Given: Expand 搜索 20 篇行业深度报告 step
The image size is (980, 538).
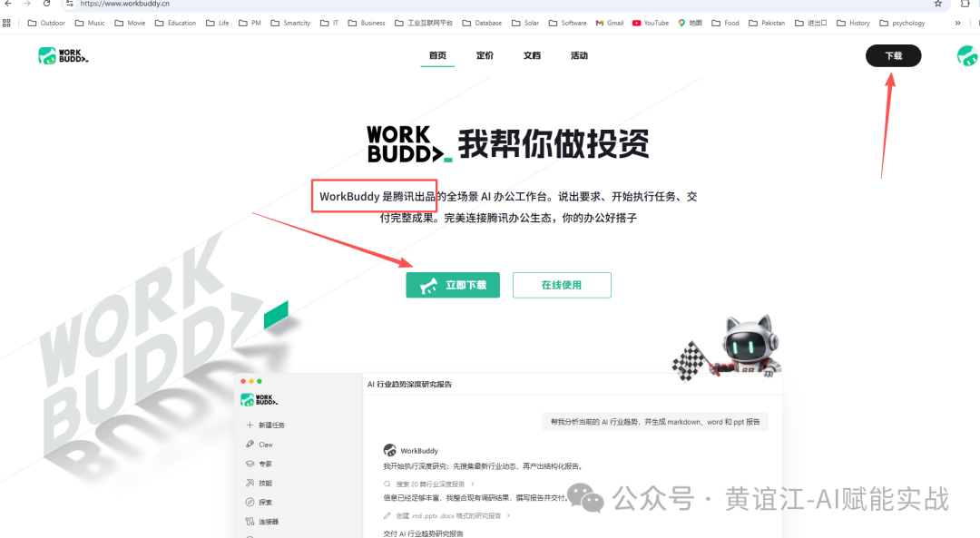Looking at the screenshot, I should click(429, 484).
